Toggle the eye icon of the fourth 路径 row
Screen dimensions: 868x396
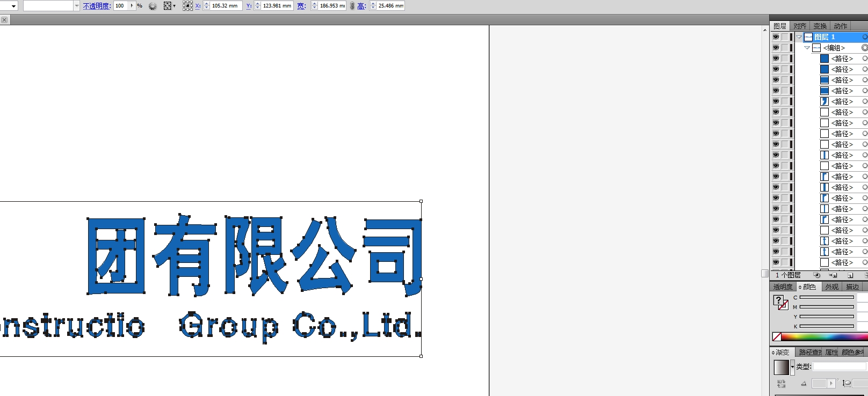[776, 91]
